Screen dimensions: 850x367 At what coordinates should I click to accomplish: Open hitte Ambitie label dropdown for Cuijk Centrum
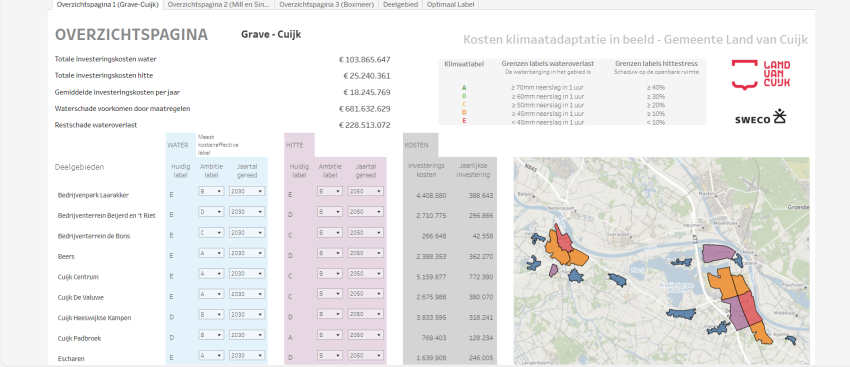330,274
